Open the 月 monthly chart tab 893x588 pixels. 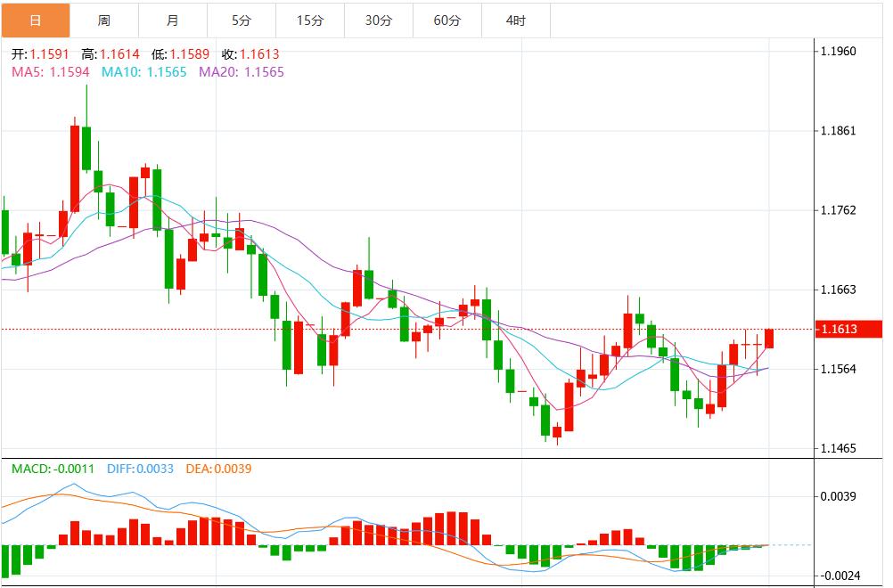click(172, 20)
